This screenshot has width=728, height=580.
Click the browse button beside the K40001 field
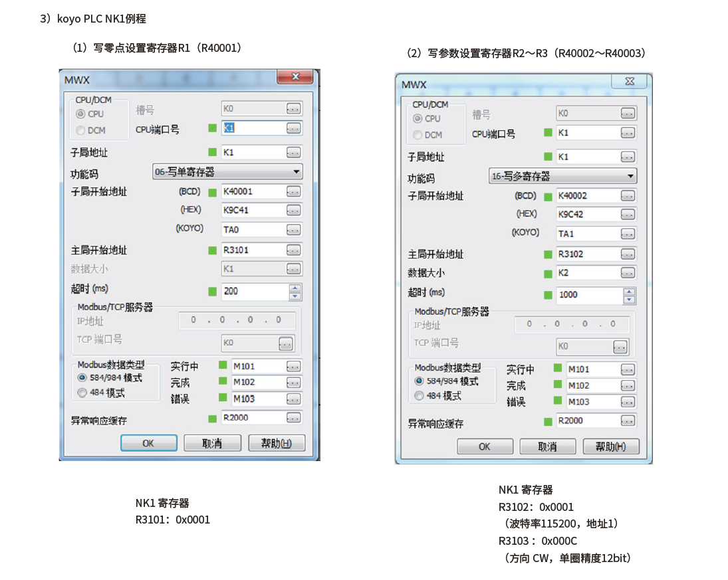tap(293, 192)
